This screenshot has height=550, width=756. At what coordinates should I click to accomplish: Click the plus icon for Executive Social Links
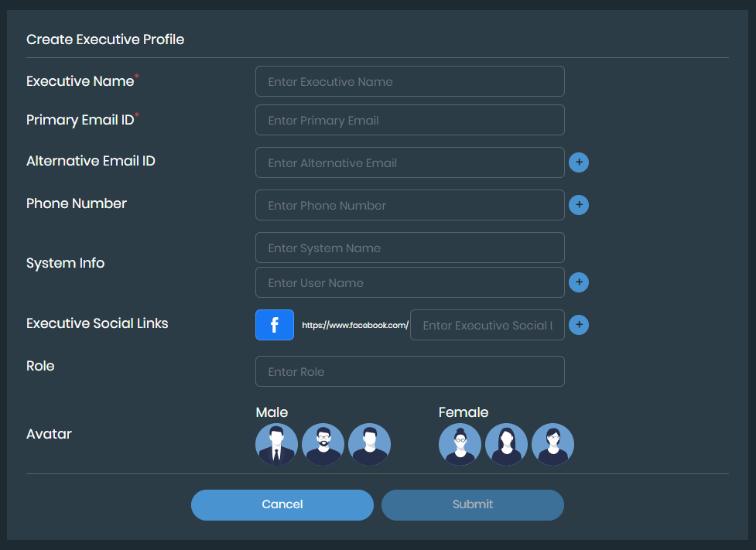coord(578,325)
